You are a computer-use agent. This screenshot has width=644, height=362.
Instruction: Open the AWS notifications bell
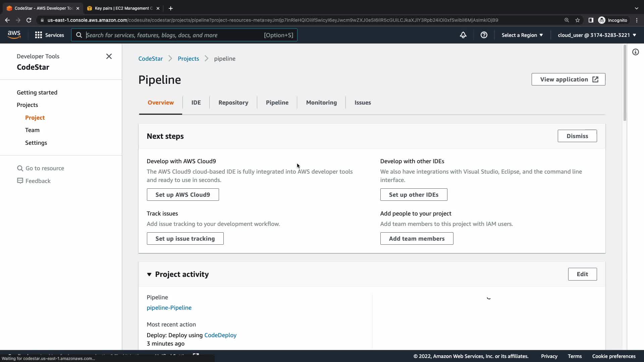pos(463,35)
